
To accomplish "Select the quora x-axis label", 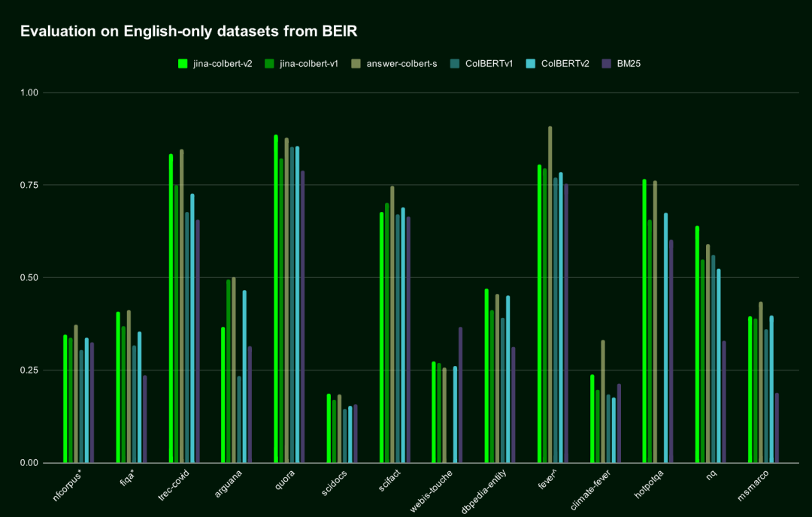I will 285,478.
